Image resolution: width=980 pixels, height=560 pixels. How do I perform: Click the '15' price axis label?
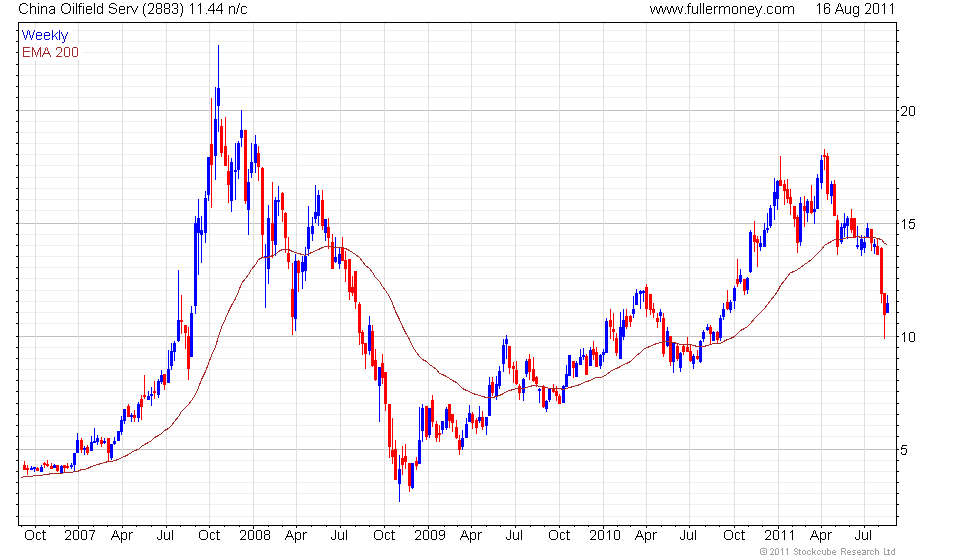pos(908,224)
